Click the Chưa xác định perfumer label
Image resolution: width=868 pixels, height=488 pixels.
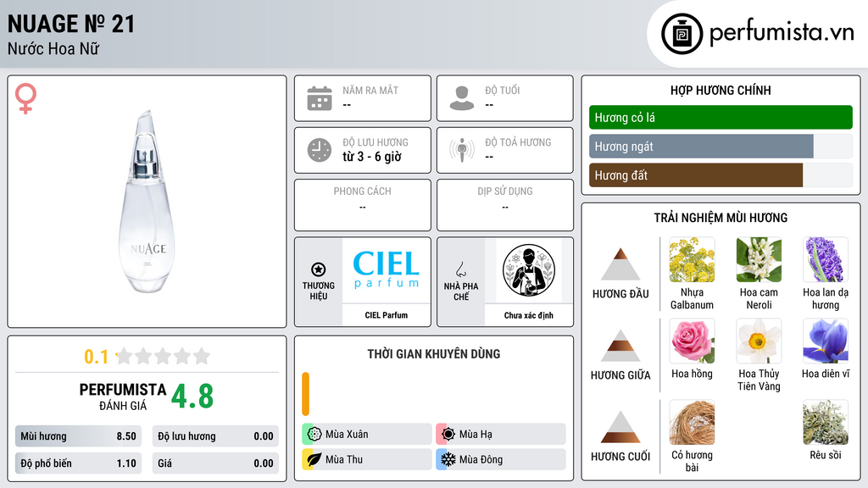[529, 315]
